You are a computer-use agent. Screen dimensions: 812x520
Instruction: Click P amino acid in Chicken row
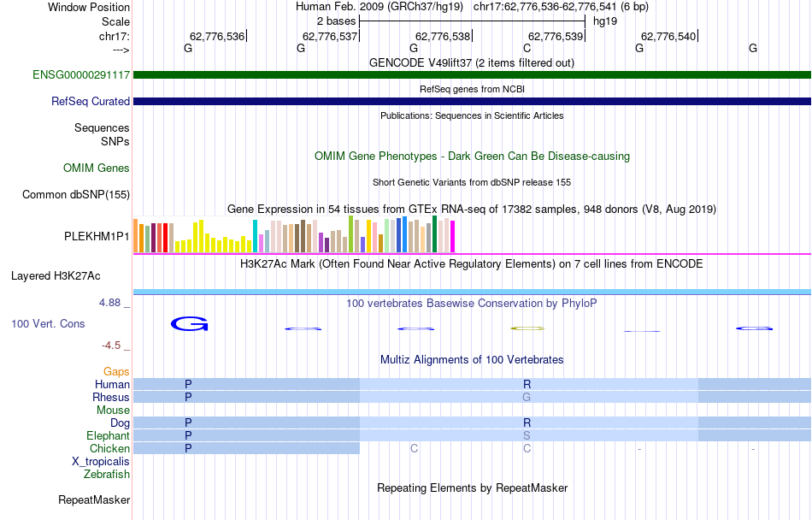point(189,448)
